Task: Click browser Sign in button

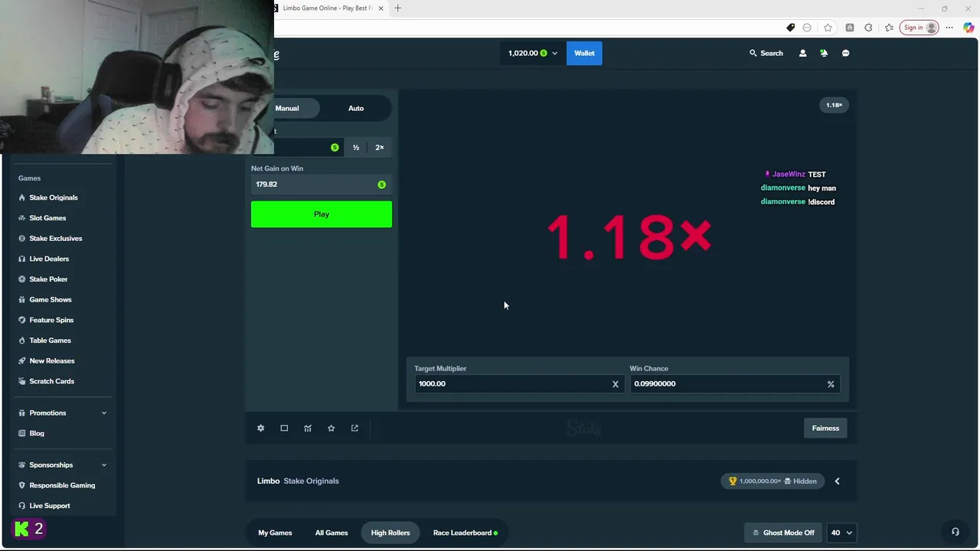Action: coord(919,28)
